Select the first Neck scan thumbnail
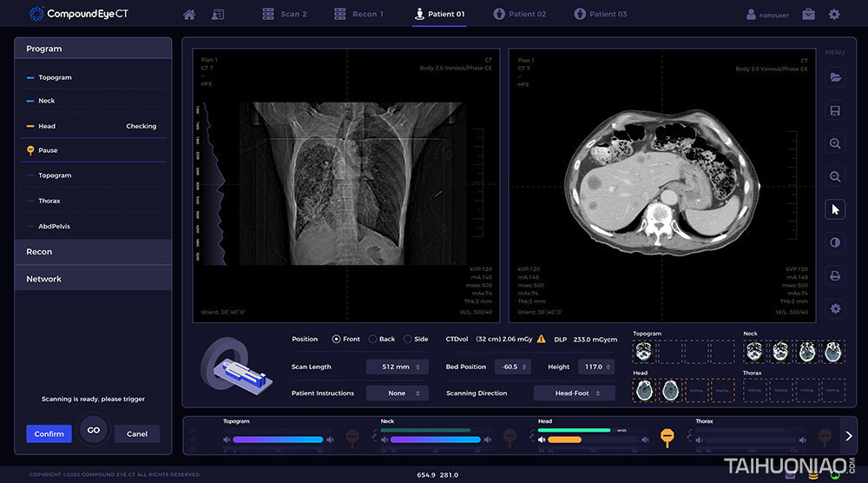Screen dimensions: 868x483 coord(755,352)
